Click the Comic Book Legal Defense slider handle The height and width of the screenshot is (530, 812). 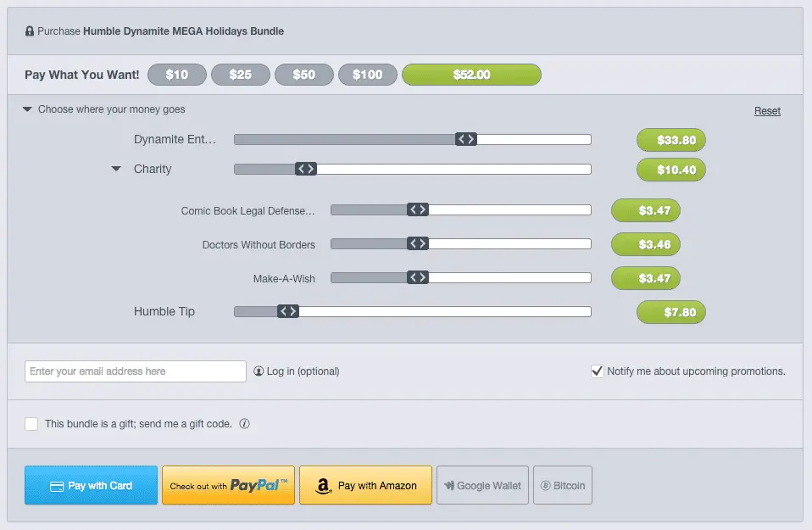(418, 209)
